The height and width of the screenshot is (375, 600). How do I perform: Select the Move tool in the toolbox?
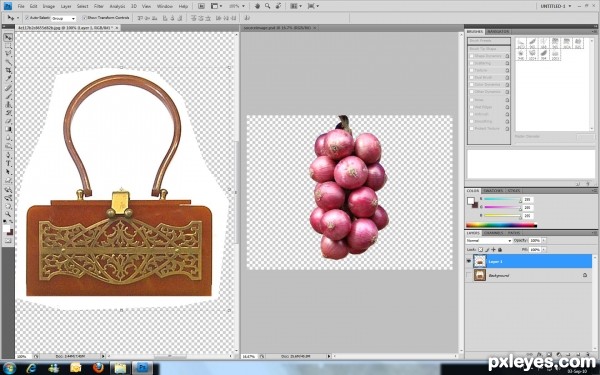click(x=8, y=38)
